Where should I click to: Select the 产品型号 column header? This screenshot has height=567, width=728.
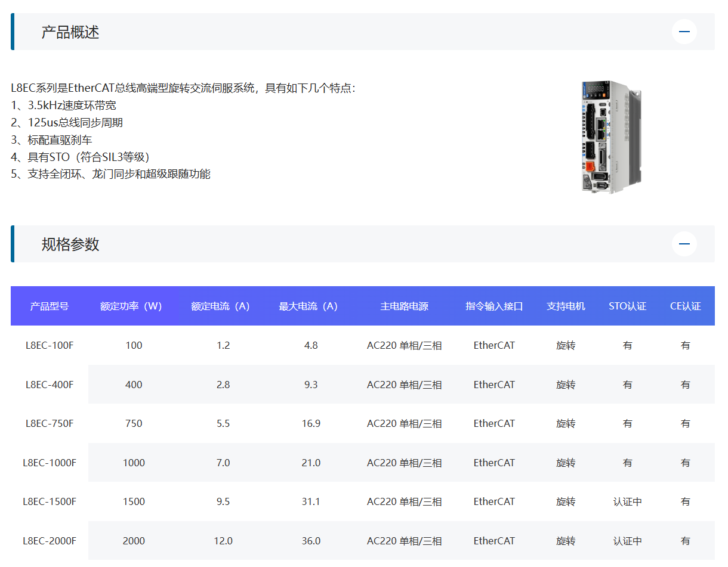point(50,306)
